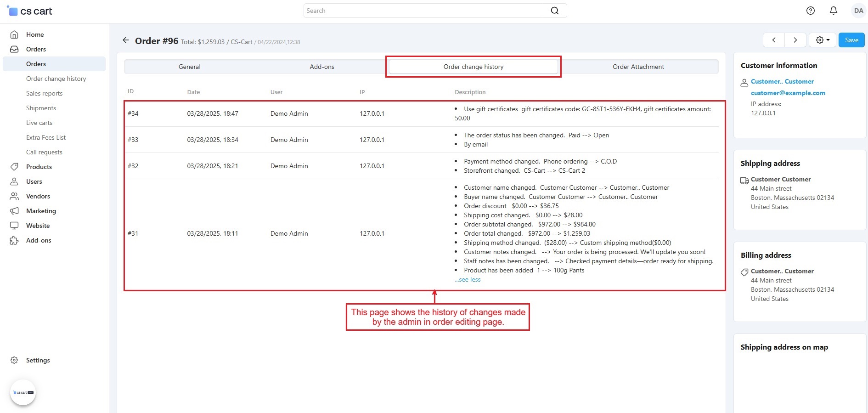Click history entry ID #34

click(133, 113)
